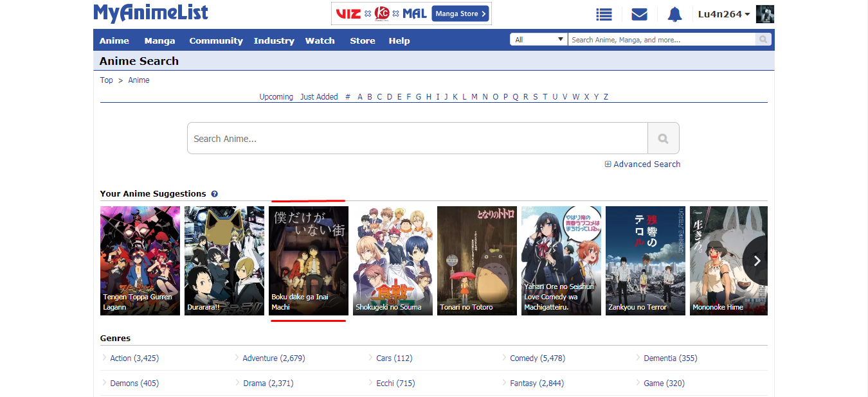The image size is (868, 397).
Task: Open Yahari Ore no Seishun Love Comedy thumbnail
Action: tap(561, 261)
